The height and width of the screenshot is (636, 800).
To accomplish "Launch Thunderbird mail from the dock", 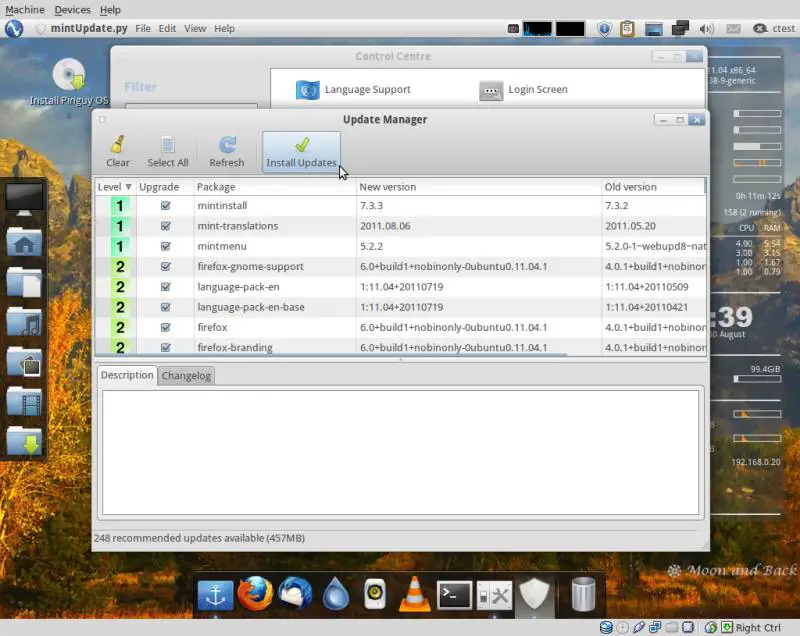I will (x=295, y=594).
